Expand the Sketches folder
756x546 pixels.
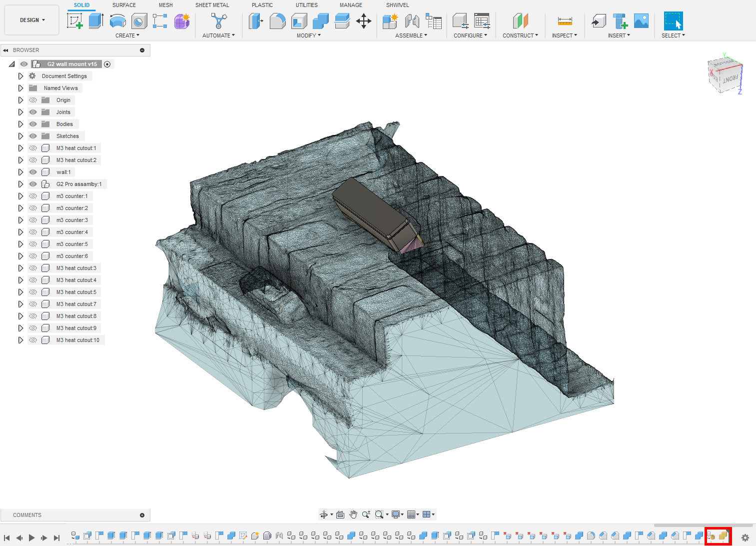20,136
